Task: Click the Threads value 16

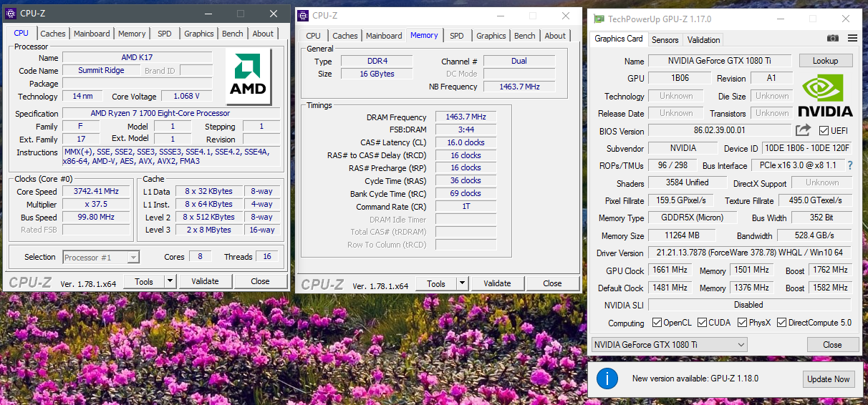Action: coord(268,256)
